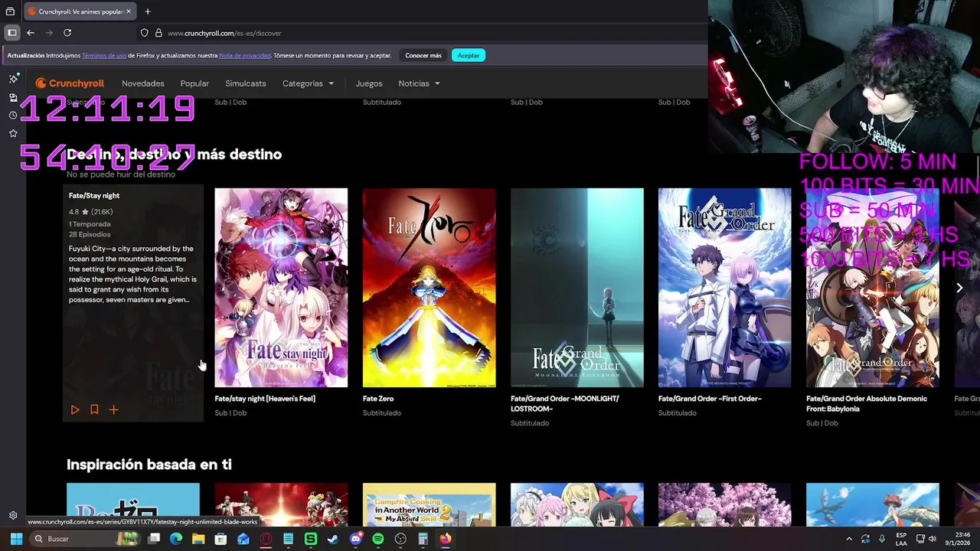980x551 pixels.
Task: Open Task View on taskbar
Action: click(x=154, y=539)
